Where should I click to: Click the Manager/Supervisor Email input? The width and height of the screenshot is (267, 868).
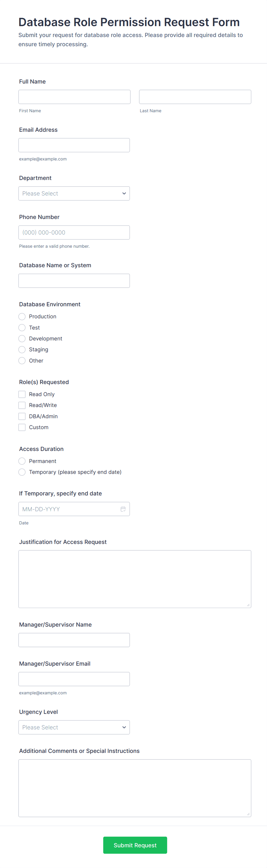click(x=74, y=679)
